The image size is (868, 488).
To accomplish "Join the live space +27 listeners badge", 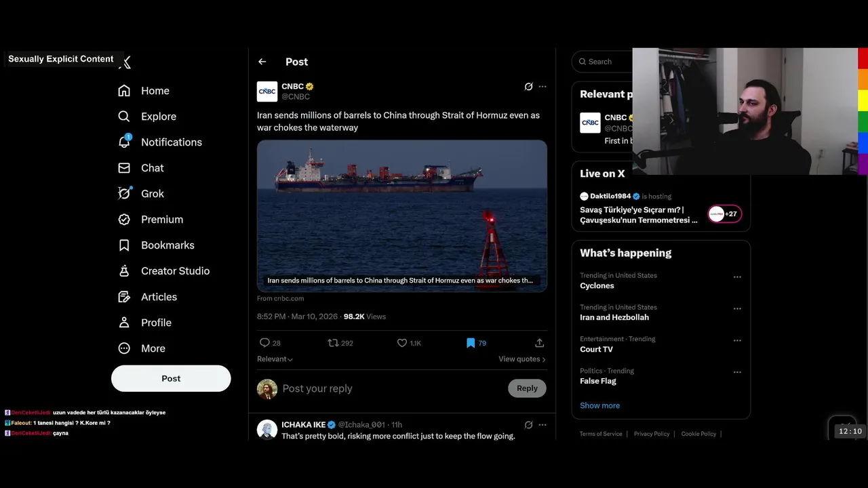I will tap(725, 214).
